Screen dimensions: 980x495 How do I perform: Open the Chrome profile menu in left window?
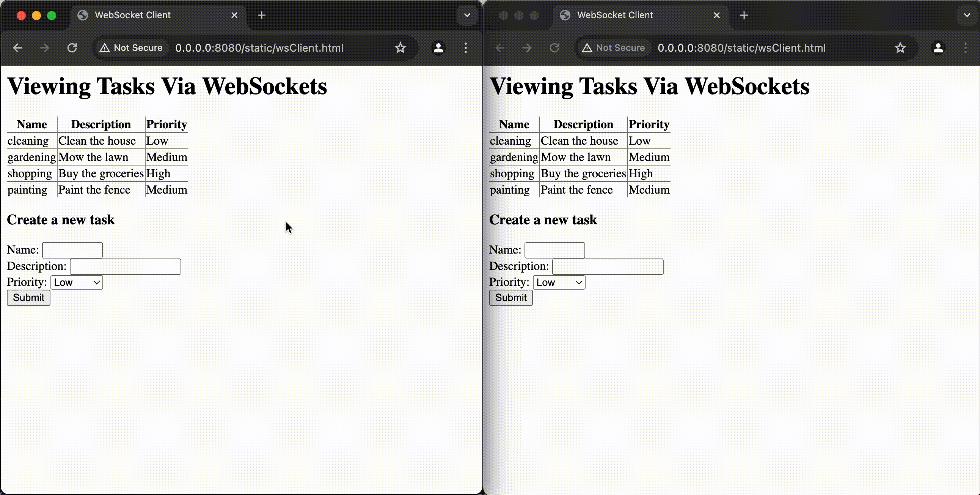pyautogui.click(x=438, y=47)
